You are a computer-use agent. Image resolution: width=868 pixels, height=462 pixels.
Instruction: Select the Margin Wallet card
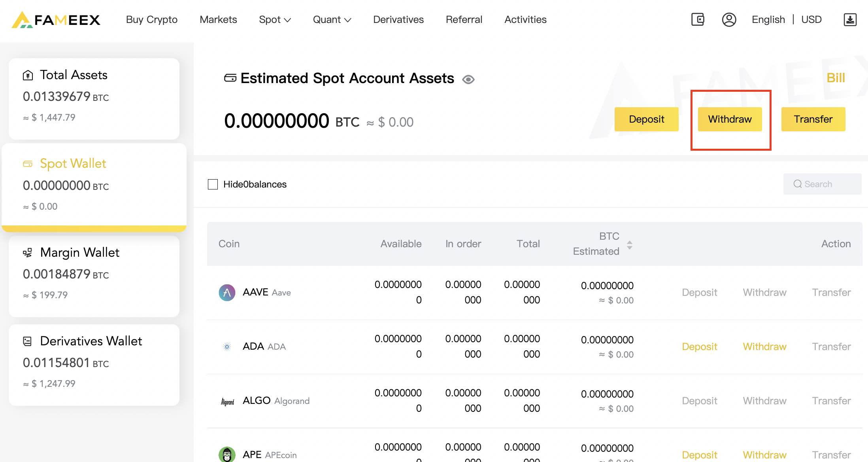click(94, 276)
